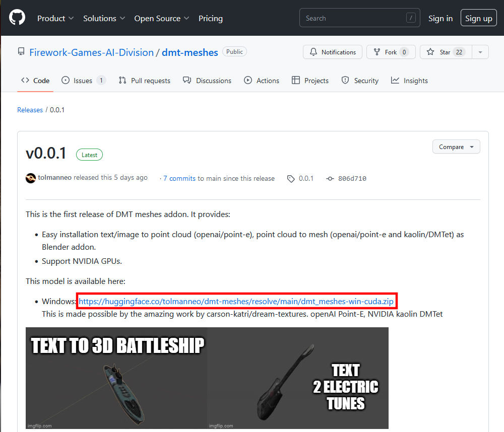Open the Issues tab
Viewport: 504px width, 432px height.
(83, 81)
